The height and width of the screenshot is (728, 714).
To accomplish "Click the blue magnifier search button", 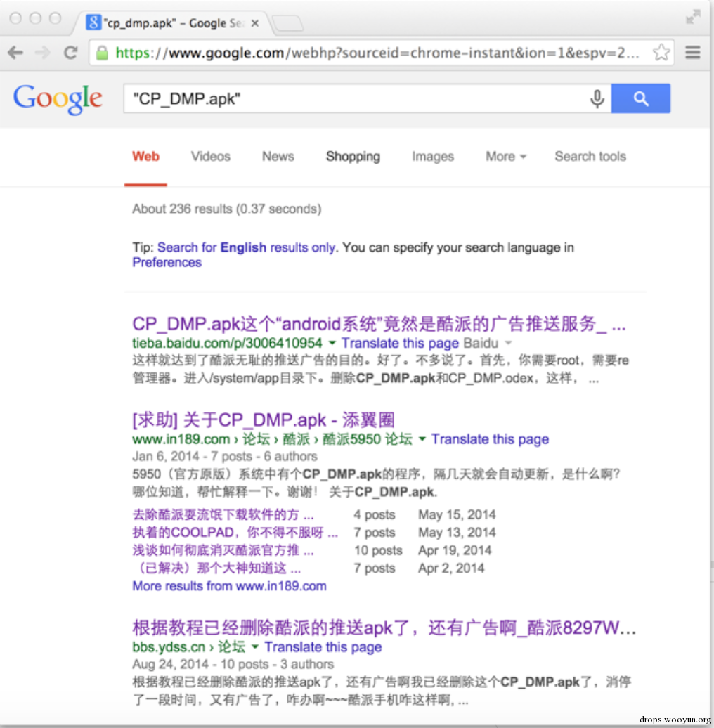I will (x=640, y=99).
